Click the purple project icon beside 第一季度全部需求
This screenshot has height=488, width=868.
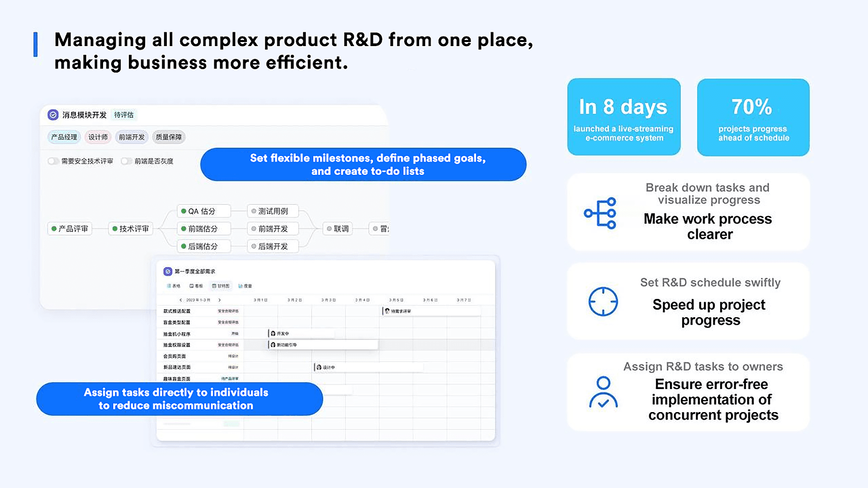167,271
